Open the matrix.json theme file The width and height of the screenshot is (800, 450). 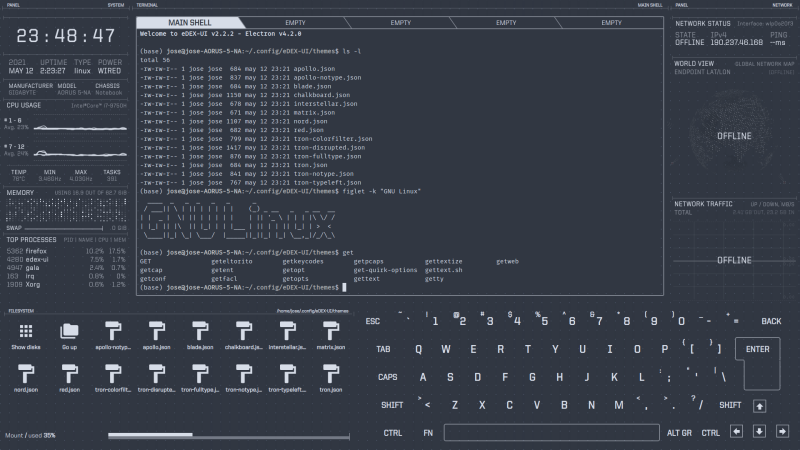point(330,331)
